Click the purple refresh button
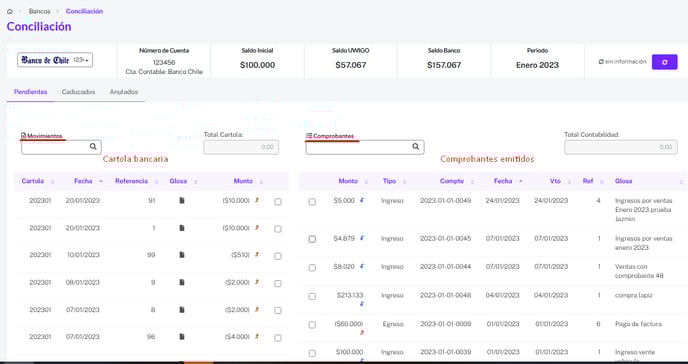This screenshot has height=364, width=688. 664,62
